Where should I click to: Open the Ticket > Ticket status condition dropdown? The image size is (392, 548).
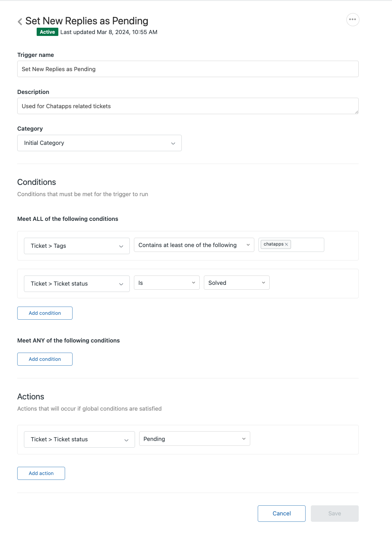coord(77,284)
